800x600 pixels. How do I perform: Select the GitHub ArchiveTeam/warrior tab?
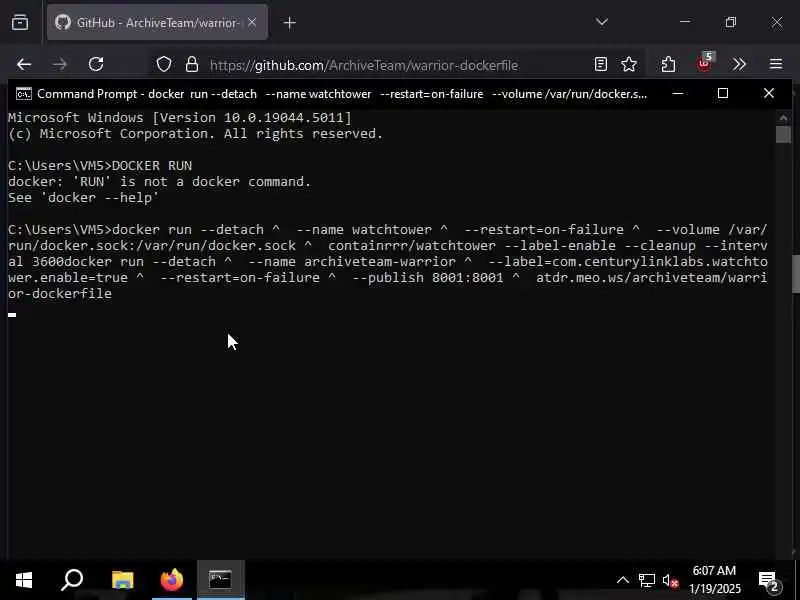click(157, 22)
